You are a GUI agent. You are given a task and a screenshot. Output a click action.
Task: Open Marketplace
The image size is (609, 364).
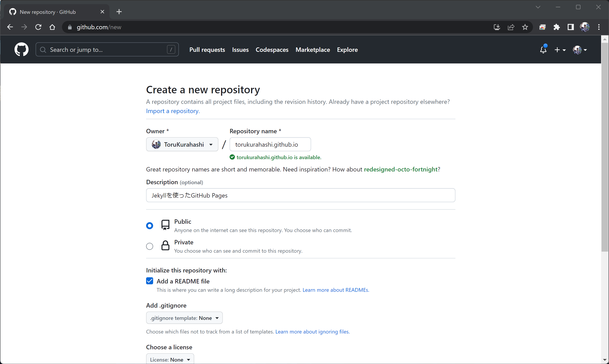[313, 50]
